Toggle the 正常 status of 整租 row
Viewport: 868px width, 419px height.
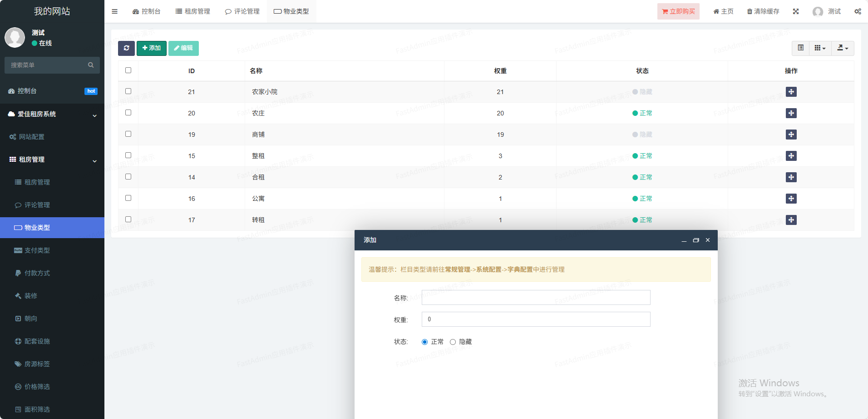click(x=642, y=156)
